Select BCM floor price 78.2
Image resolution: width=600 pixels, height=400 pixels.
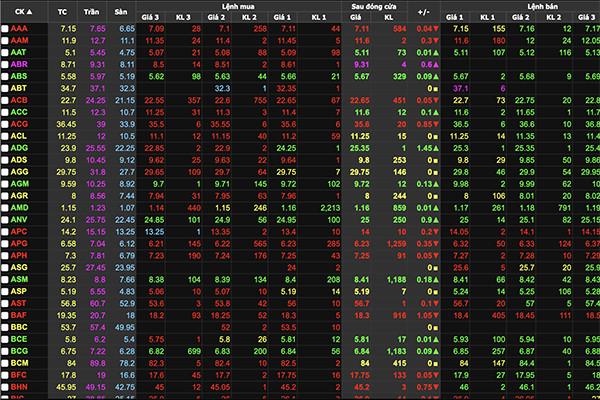point(127,363)
